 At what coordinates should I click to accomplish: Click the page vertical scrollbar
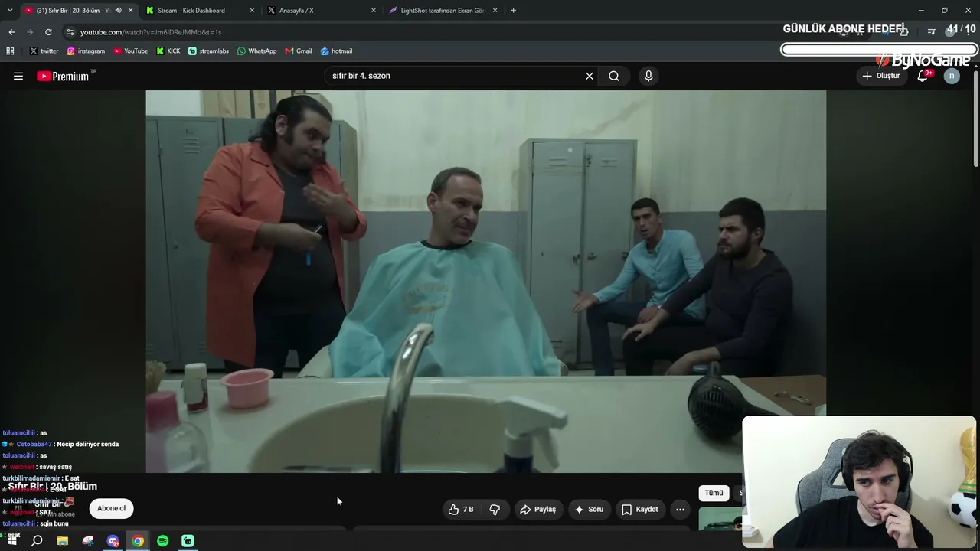point(976,119)
